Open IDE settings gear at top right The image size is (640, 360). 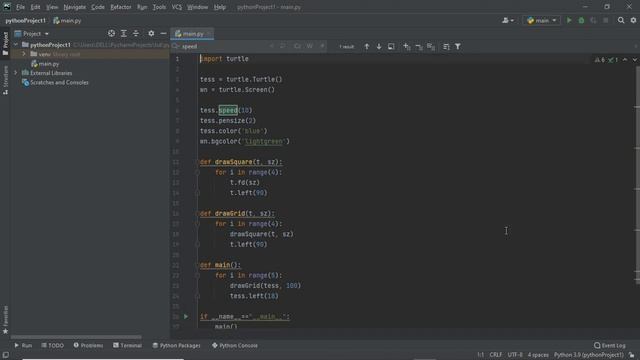pos(633,20)
